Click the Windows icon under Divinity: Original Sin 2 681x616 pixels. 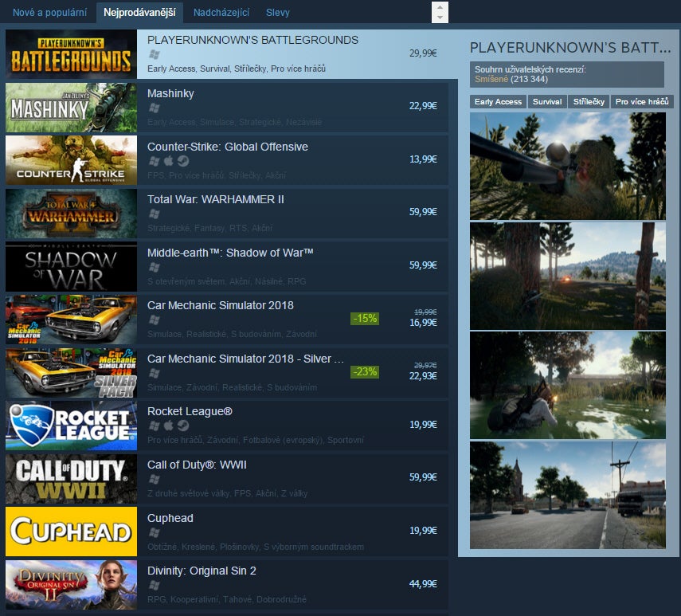point(155,586)
